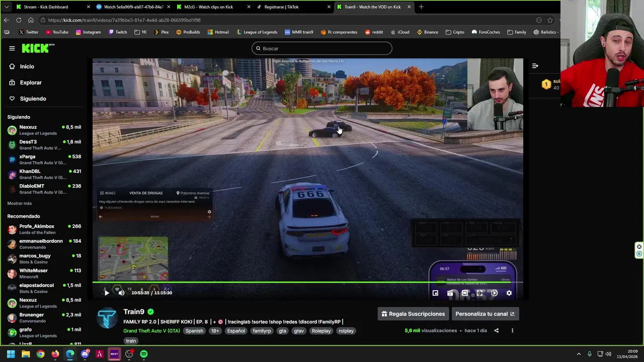The height and width of the screenshot is (362, 644).
Task: Select the familyrp tag
Action: [262, 331]
